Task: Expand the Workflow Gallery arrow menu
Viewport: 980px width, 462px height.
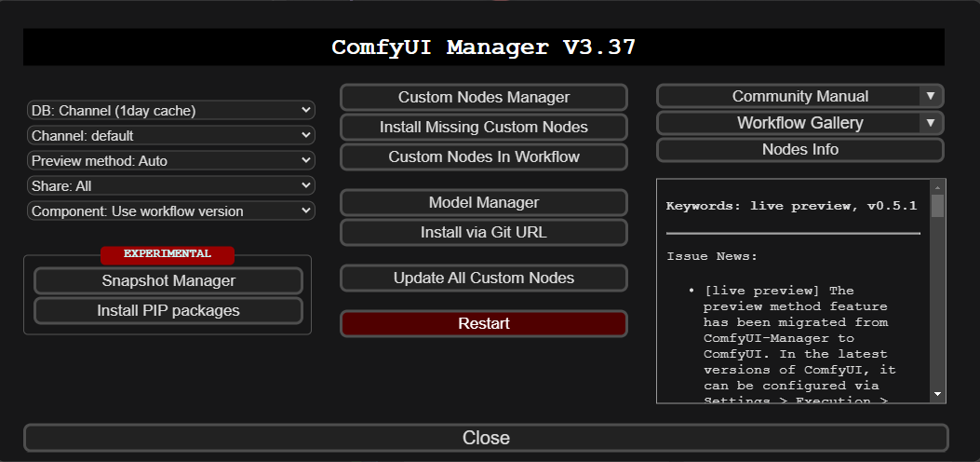Action: coord(931,123)
